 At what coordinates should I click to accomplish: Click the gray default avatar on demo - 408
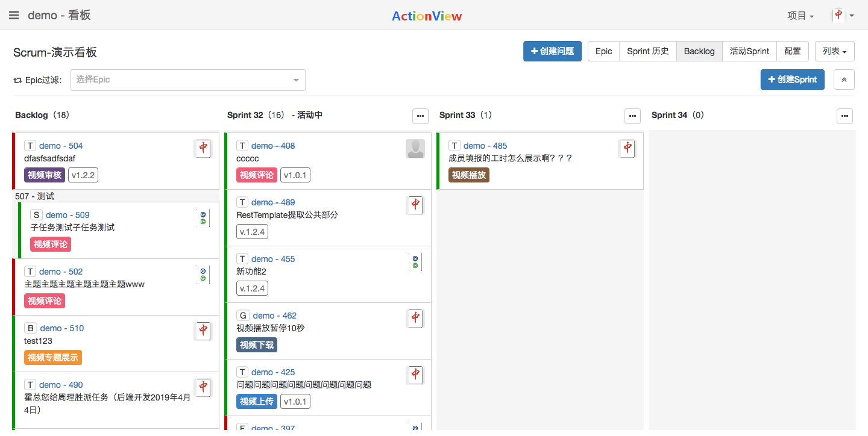415,149
